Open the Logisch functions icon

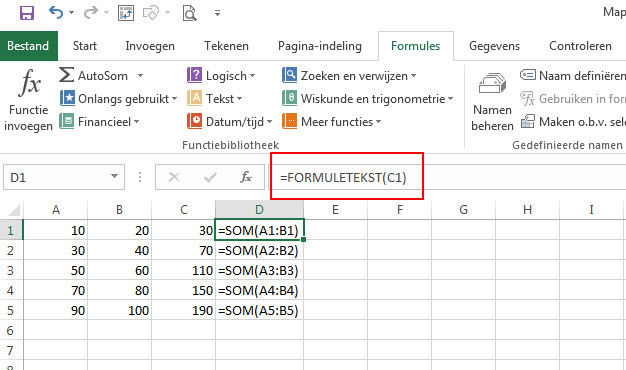click(194, 75)
